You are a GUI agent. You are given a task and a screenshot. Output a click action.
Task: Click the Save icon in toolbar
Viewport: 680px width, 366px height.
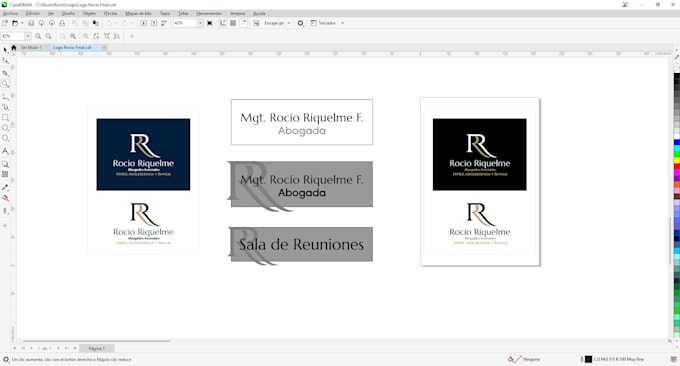click(31, 23)
